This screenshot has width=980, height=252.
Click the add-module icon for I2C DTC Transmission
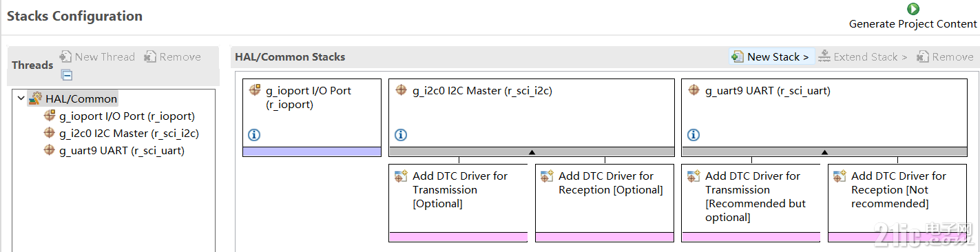tap(402, 176)
